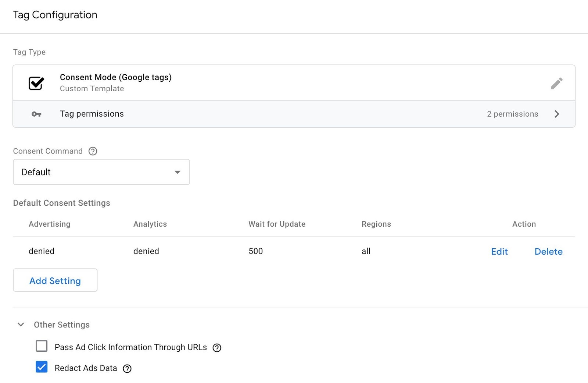Collapse the Other Settings section chevron
This screenshot has width=588, height=383.
point(21,325)
